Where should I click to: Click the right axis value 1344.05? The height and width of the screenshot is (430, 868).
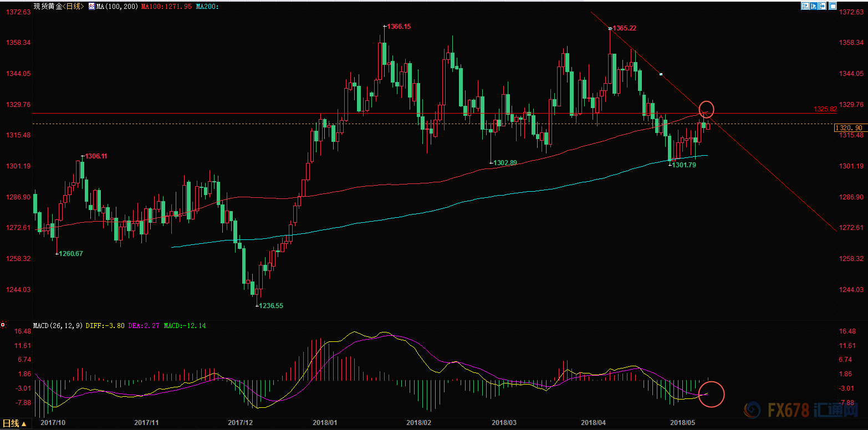pos(852,74)
